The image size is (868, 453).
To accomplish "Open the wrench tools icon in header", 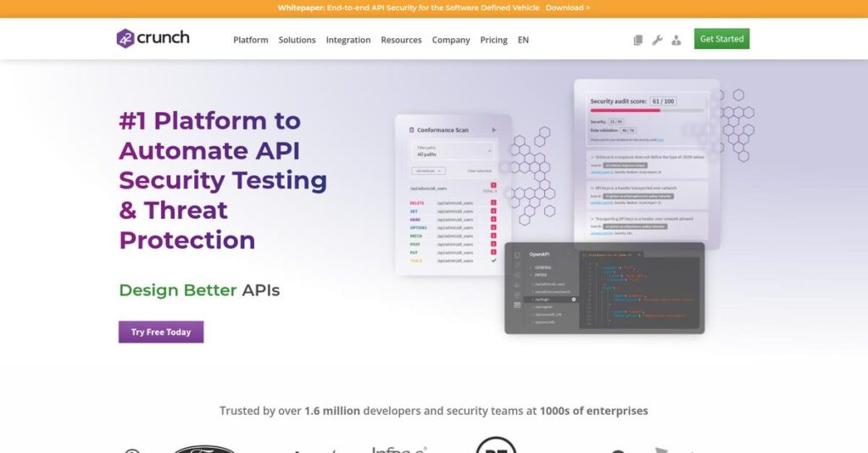I will tap(657, 40).
